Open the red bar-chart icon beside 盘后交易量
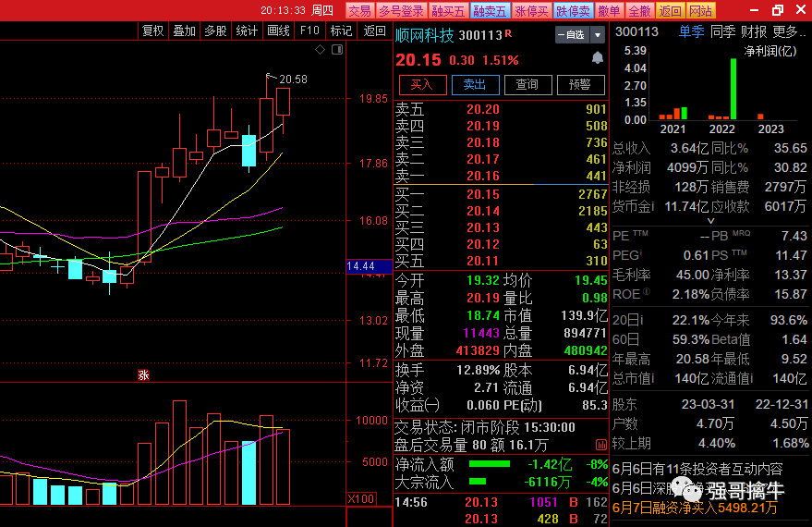This screenshot has width=812, height=527. tap(600, 445)
